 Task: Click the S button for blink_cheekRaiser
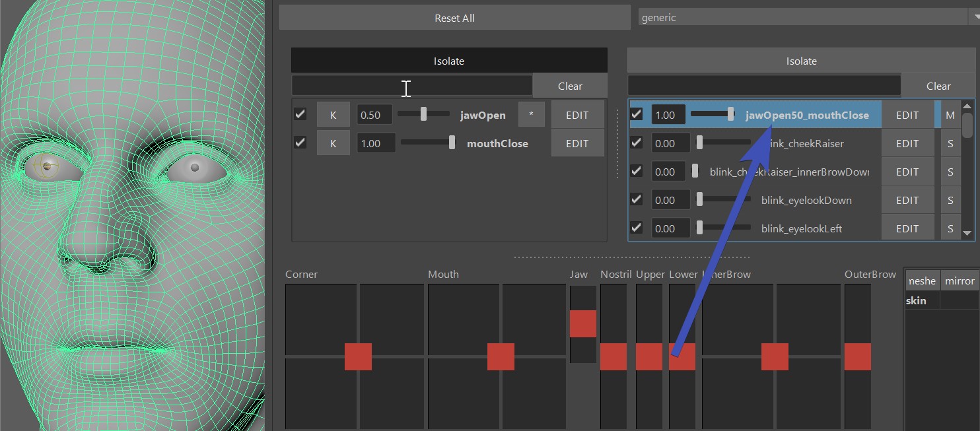[950, 143]
